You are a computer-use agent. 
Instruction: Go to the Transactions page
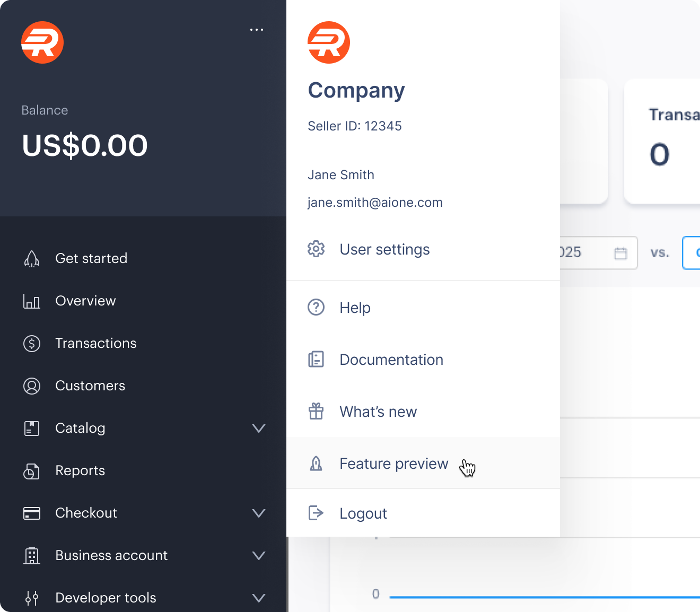(95, 344)
